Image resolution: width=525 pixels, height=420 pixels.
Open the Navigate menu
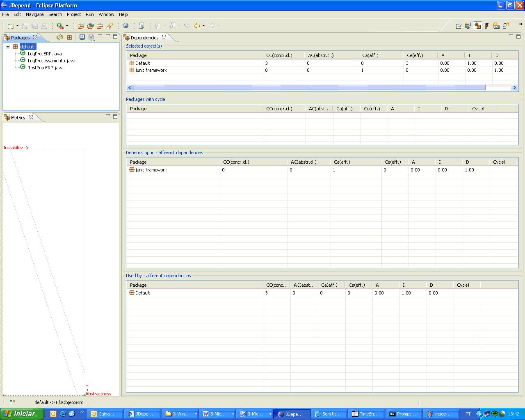tap(34, 14)
